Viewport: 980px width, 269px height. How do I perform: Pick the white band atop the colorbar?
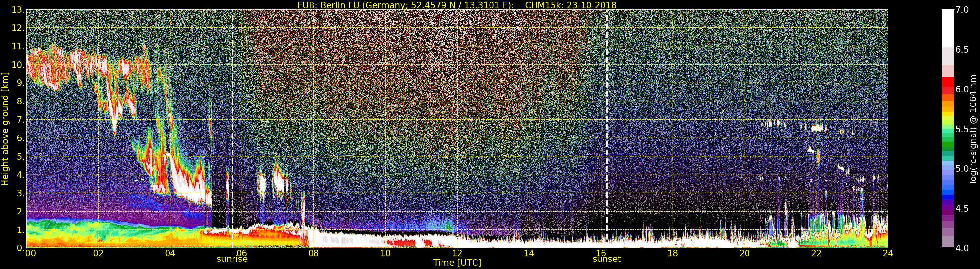click(948, 28)
